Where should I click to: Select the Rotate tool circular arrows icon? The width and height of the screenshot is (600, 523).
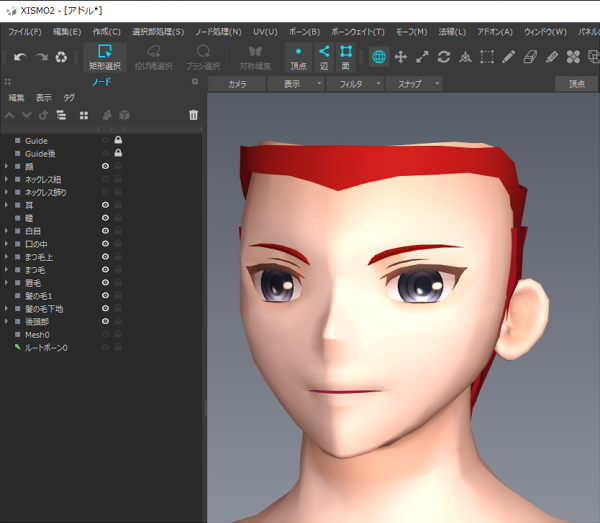click(x=443, y=57)
